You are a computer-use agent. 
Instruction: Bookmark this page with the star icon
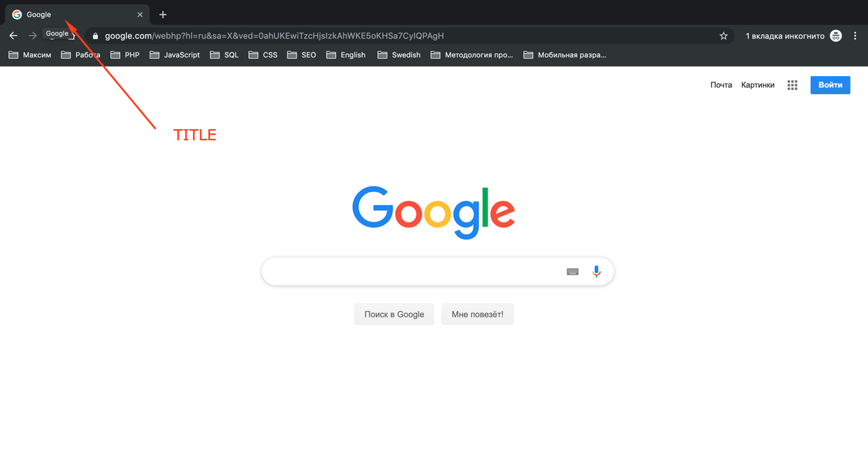(x=724, y=36)
